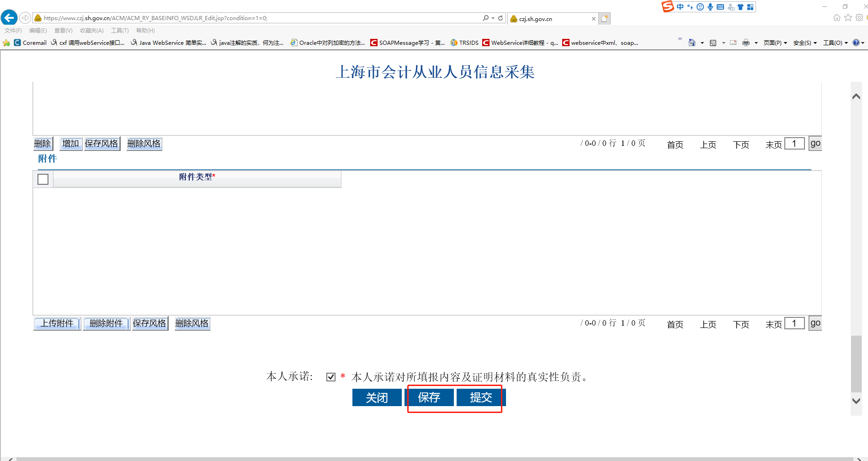
Task: Expand the 页面(P) dropdown menu
Action: tap(775, 43)
